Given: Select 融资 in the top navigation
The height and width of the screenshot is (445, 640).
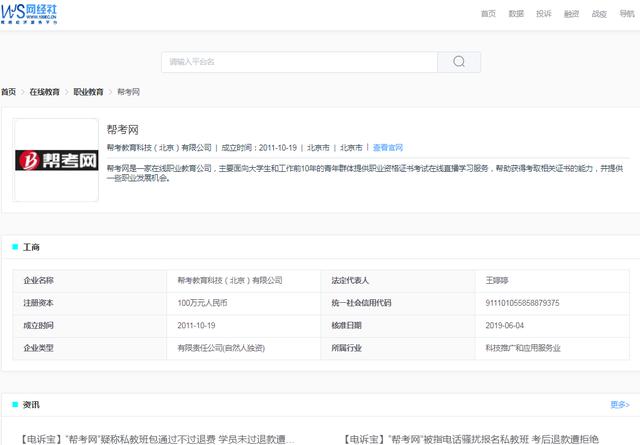Looking at the screenshot, I should point(572,14).
